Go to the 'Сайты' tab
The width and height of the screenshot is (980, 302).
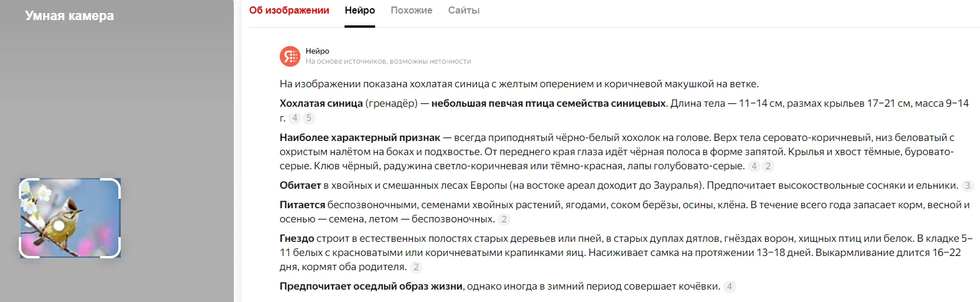point(463,11)
